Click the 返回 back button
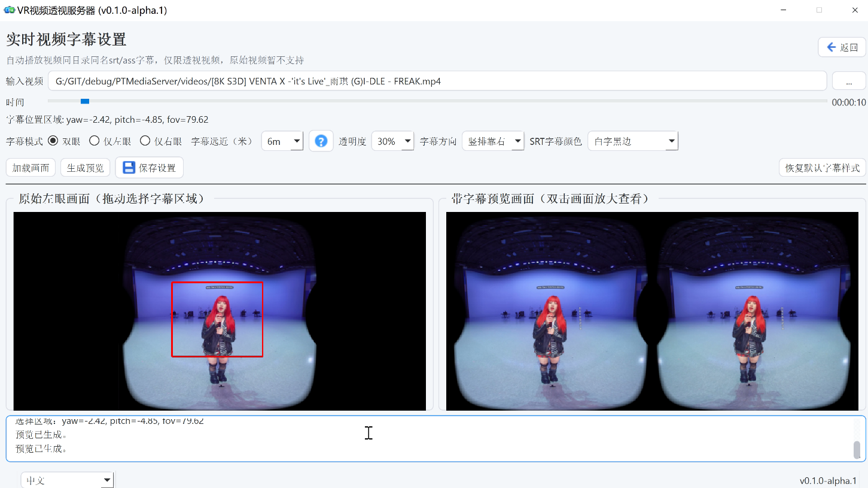Screen dimensions: 868x488 [842, 47]
